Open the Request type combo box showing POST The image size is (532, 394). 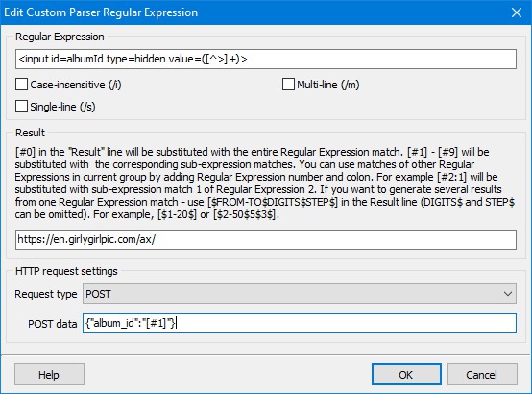pos(300,294)
